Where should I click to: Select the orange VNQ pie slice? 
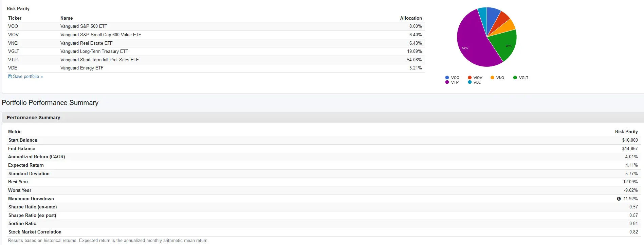pos(507,27)
